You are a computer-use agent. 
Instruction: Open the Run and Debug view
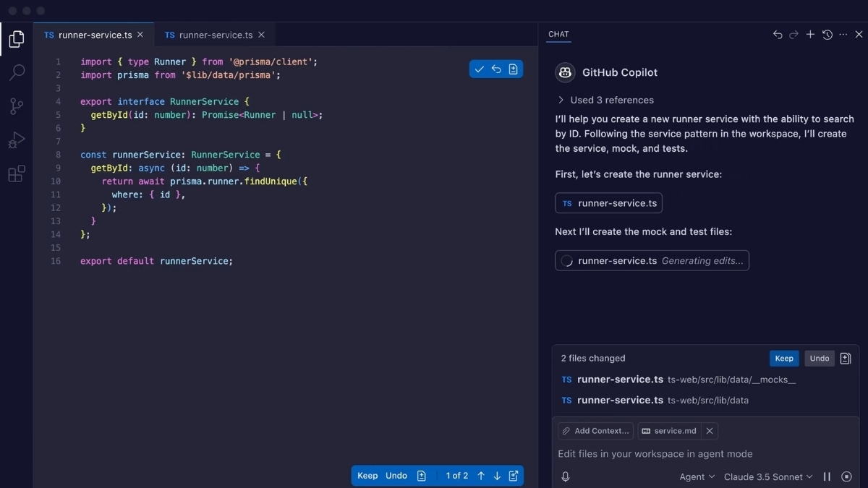[x=17, y=140]
